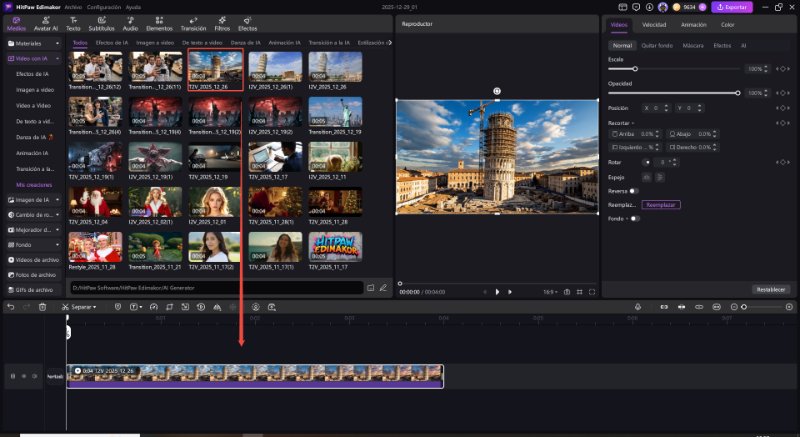Open the Filtros panel icon
Screen dimensions: 800x437
click(x=222, y=24)
